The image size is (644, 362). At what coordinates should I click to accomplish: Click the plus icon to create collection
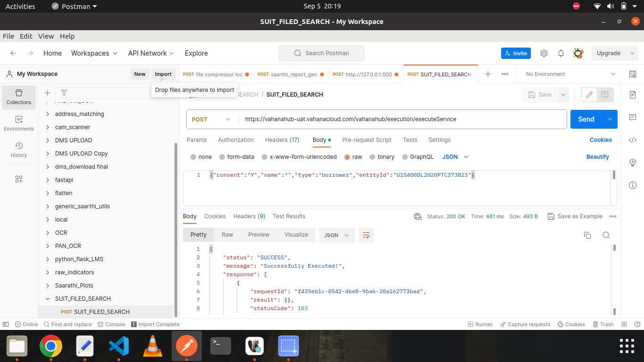pos(47,93)
